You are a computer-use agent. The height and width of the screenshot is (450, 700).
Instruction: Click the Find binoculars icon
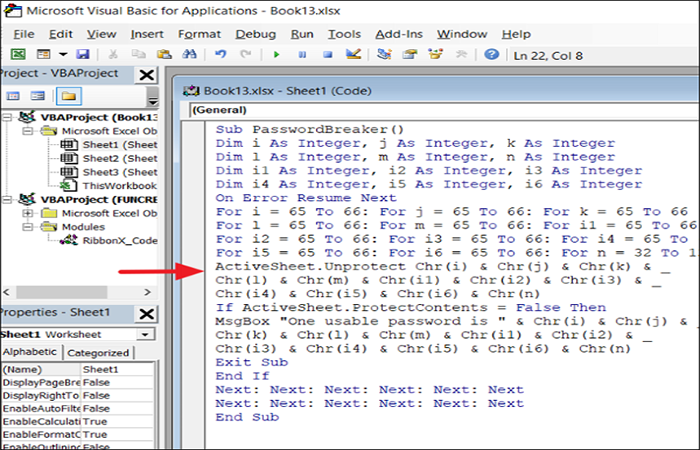click(189, 54)
